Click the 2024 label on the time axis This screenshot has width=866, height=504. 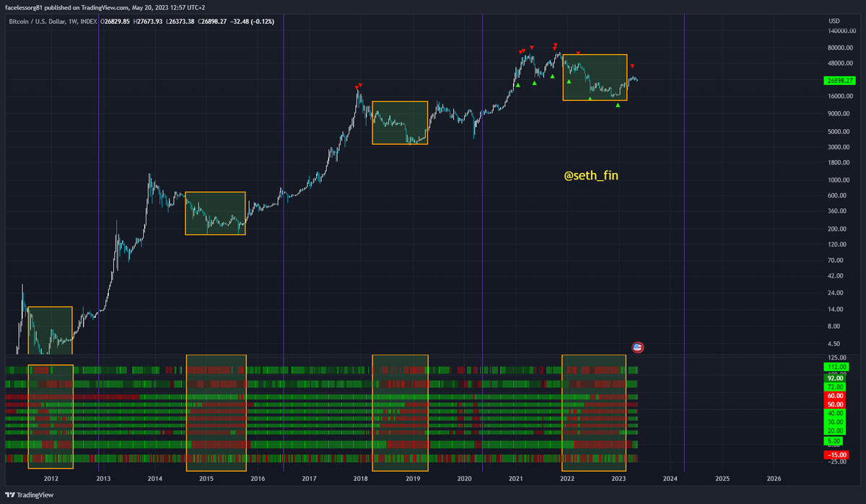670,479
